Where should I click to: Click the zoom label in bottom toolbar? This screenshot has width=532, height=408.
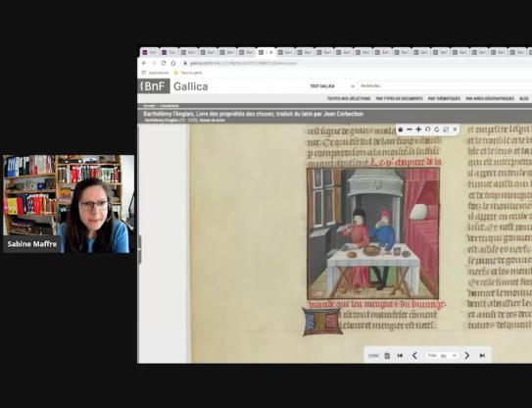tap(373, 356)
